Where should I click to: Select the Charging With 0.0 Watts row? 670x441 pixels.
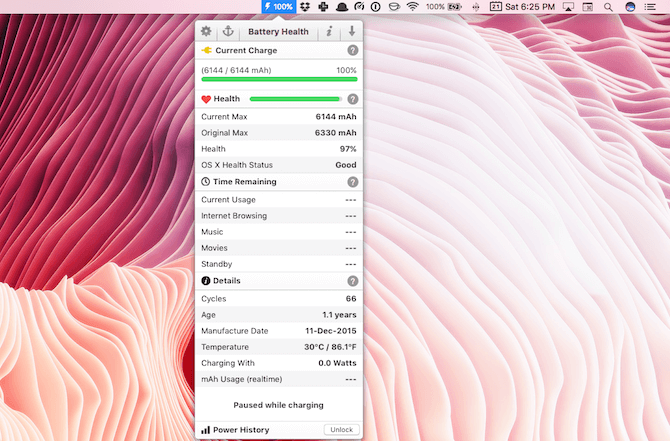click(x=279, y=363)
